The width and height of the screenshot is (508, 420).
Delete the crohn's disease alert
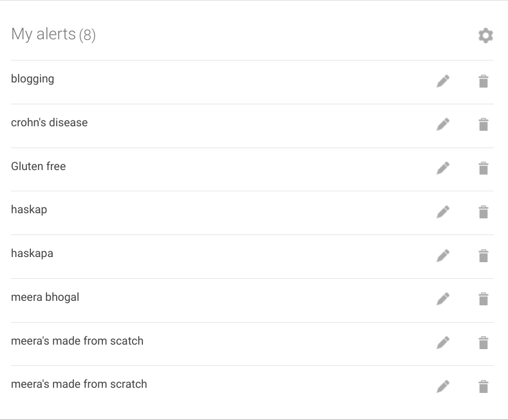pyautogui.click(x=484, y=124)
